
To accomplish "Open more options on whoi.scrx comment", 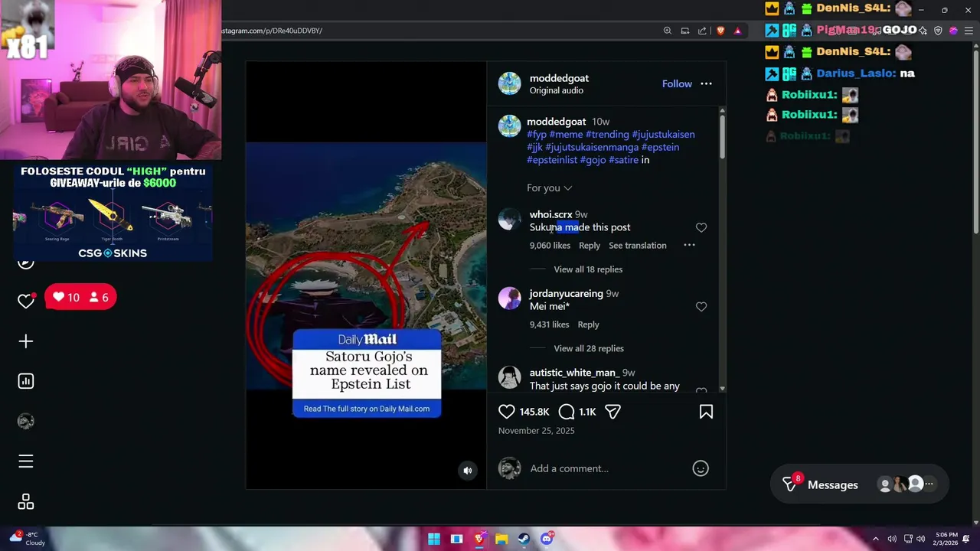I will (x=689, y=245).
